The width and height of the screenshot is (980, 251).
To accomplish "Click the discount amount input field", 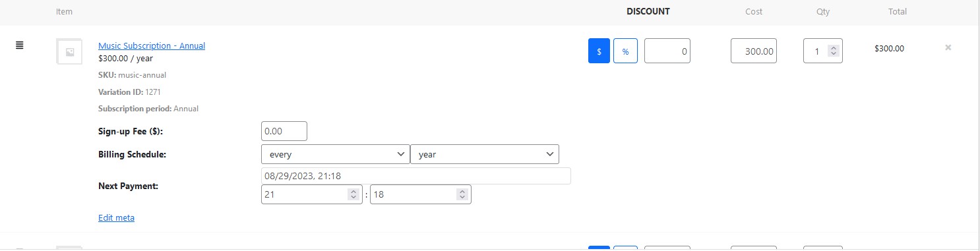I will click(667, 51).
